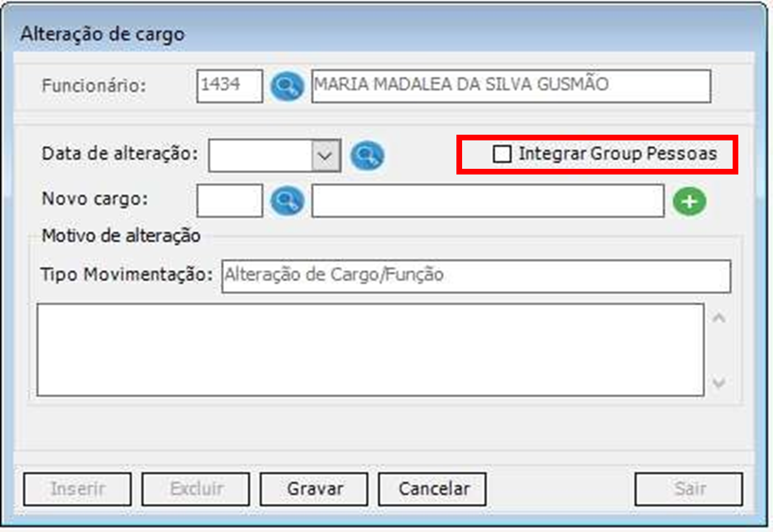The width and height of the screenshot is (773, 532).
Task: Expand the Data de alteração dropdown arrow
Action: pos(326,155)
